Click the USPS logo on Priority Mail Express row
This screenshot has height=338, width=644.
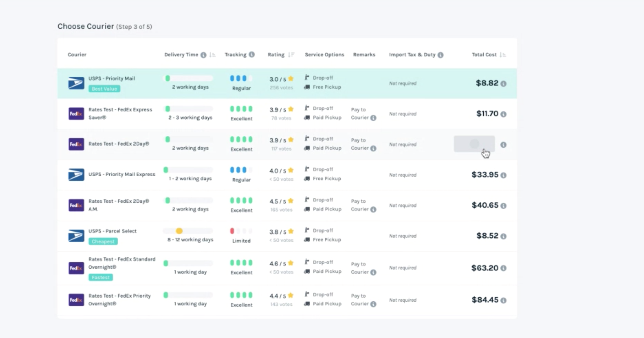pos(76,175)
